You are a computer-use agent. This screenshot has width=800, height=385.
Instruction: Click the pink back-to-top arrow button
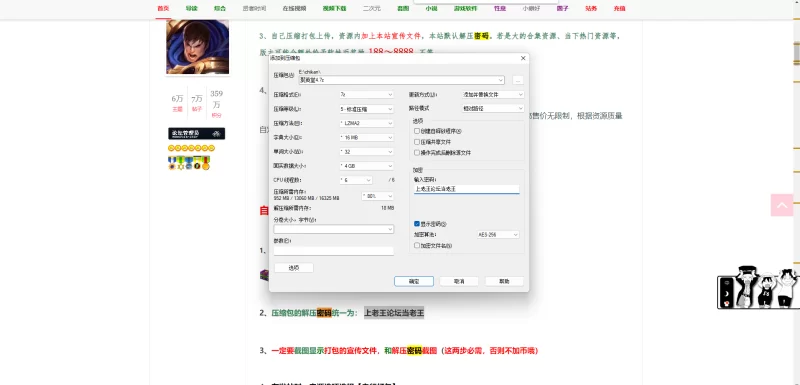pyautogui.click(x=782, y=205)
